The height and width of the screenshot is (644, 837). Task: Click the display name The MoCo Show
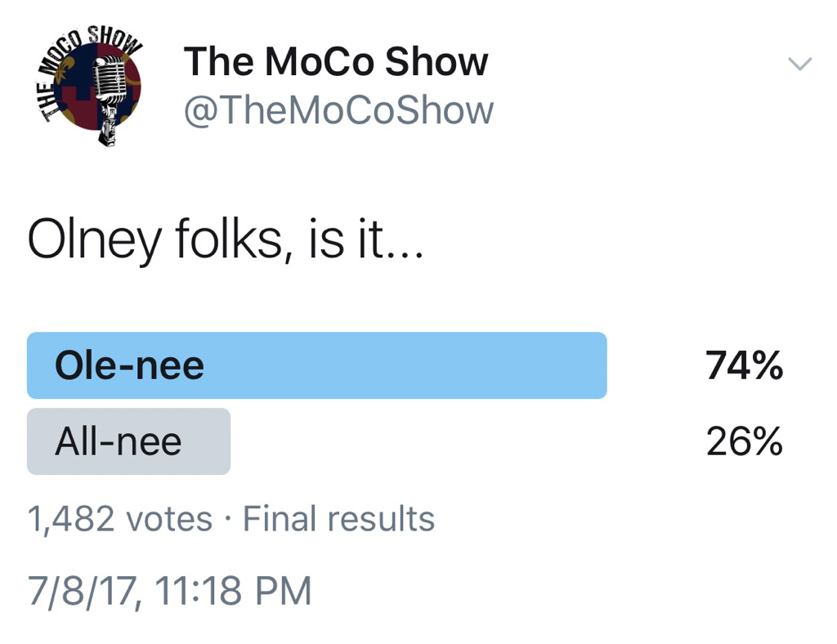pyautogui.click(x=335, y=62)
